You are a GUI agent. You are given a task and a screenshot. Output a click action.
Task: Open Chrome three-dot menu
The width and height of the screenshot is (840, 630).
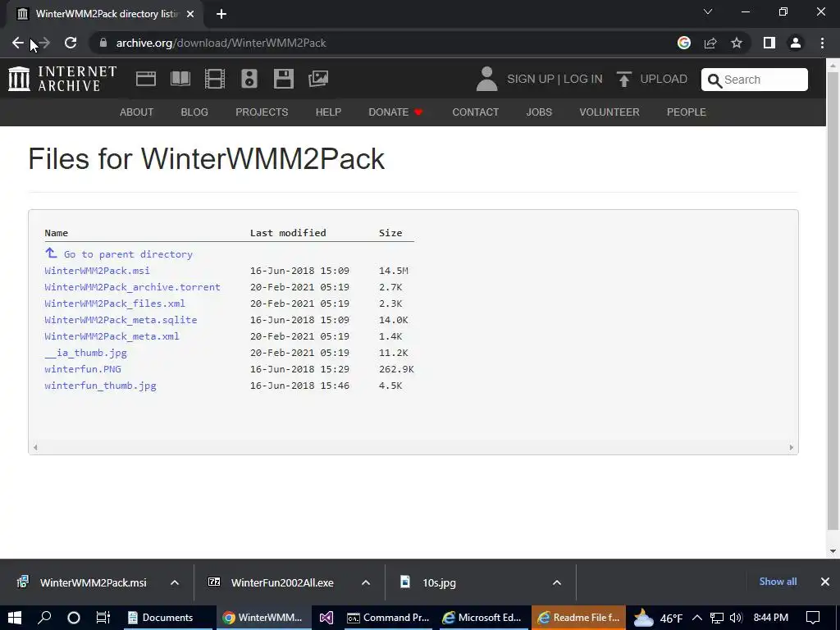[822, 43]
